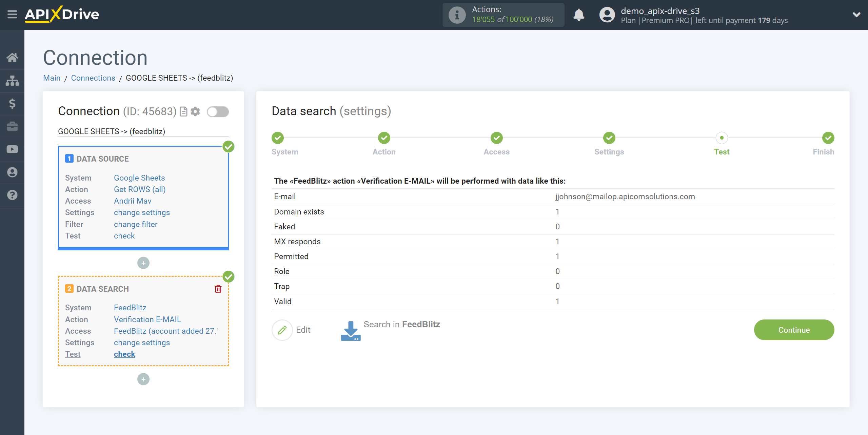Click Data Source check link

pyautogui.click(x=124, y=236)
